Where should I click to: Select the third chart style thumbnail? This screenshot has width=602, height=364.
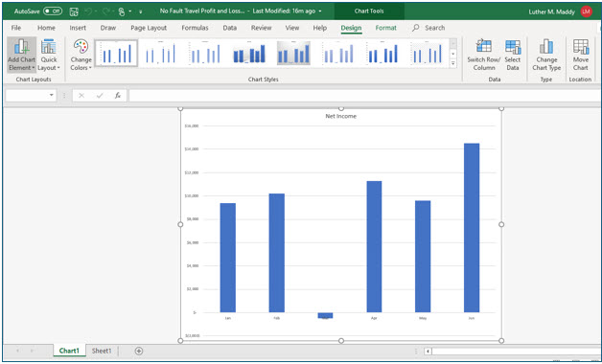(x=205, y=53)
